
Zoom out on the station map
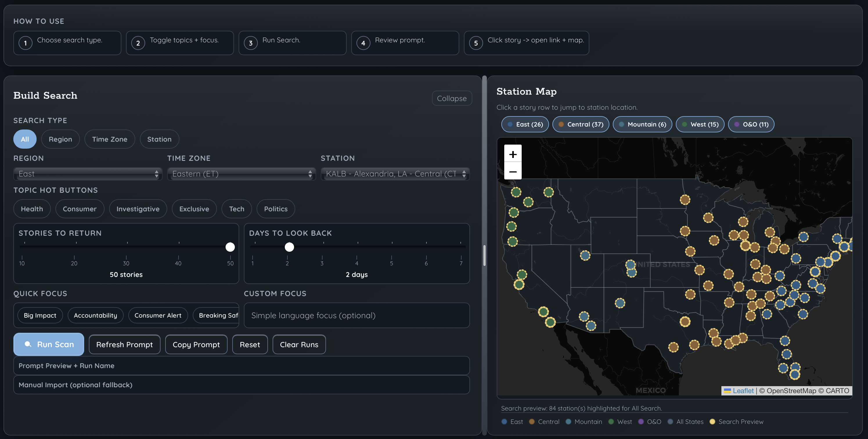[512, 172]
